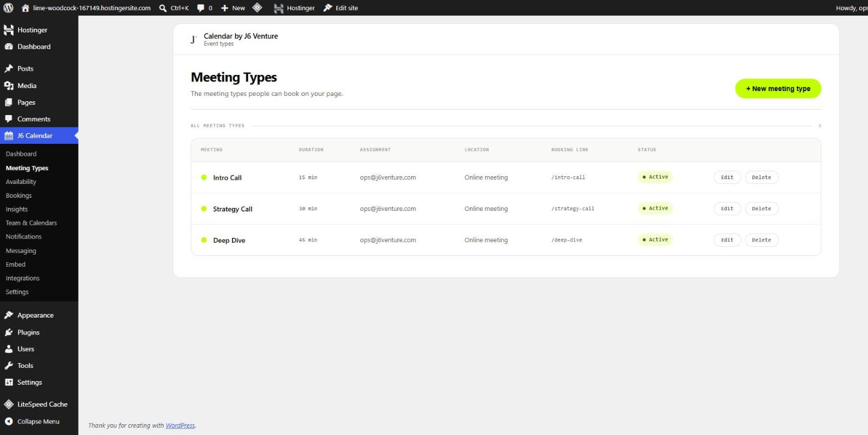The width and height of the screenshot is (868, 435).
Task: Open the Posts menu
Action: pyautogui.click(x=39, y=69)
